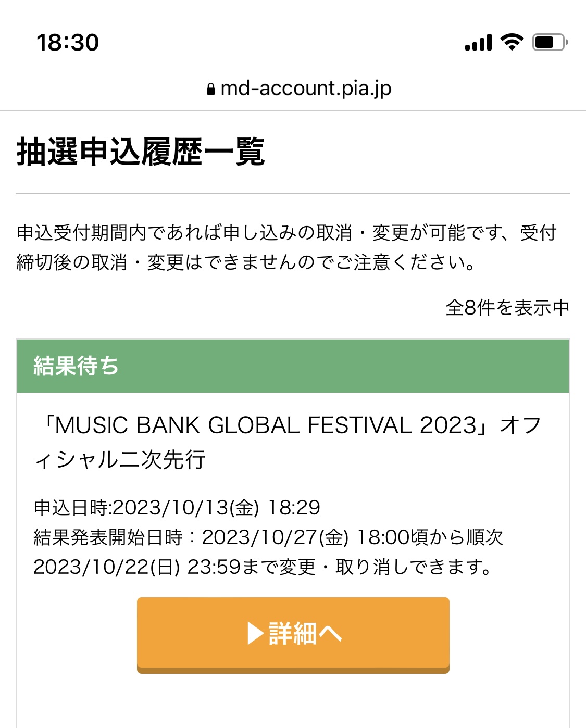Tap the 詳細へ label text
The height and width of the screenshot is (728, 586).
pyautogui.click(x=305, y=634)
